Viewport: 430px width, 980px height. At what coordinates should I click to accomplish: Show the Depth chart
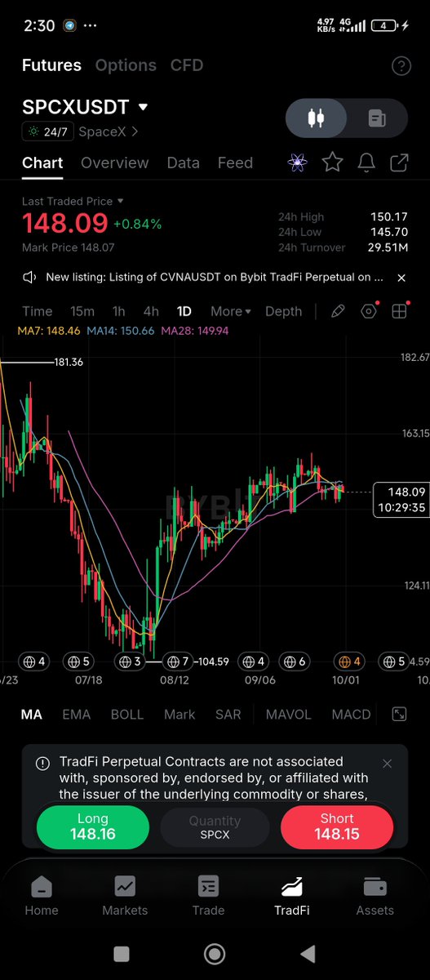click(x=284, y=311)
